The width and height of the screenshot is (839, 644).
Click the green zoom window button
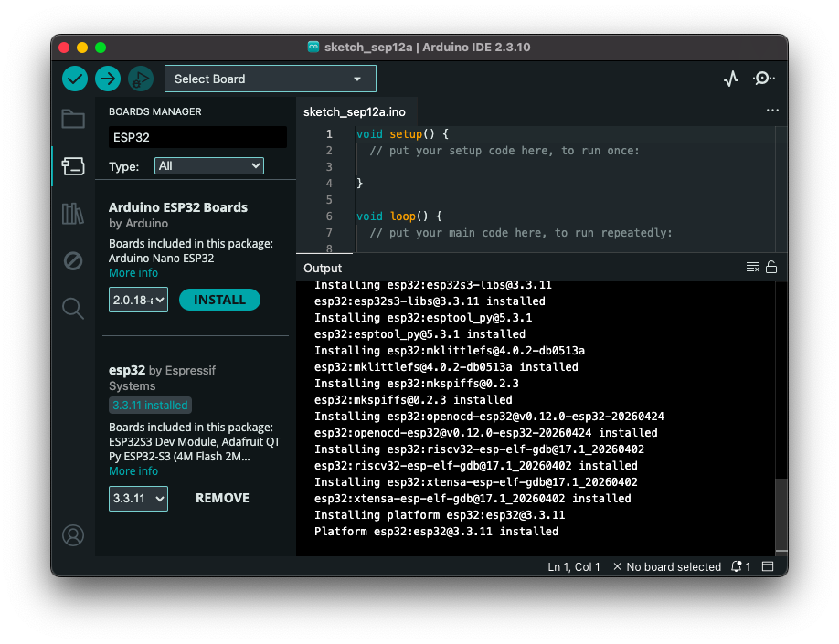coord(100,48)
